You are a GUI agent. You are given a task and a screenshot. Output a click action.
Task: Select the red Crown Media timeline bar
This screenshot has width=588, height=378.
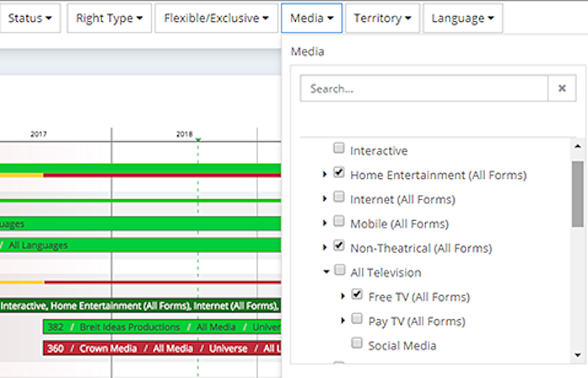[x=160, y=348]
